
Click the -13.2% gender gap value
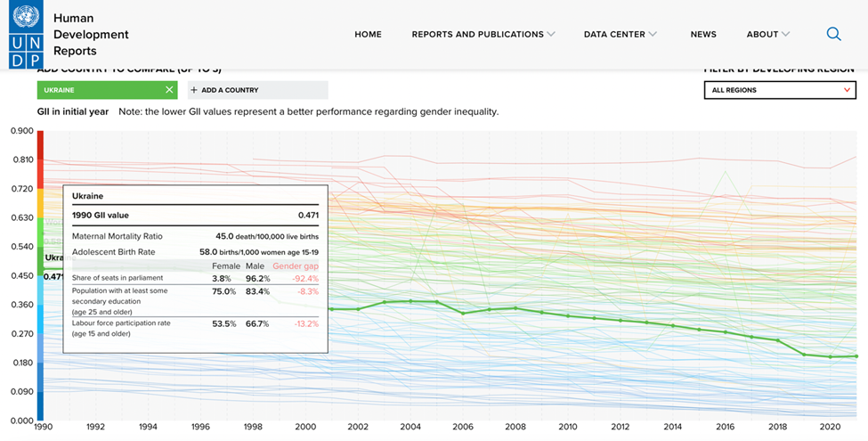point(305,323)
